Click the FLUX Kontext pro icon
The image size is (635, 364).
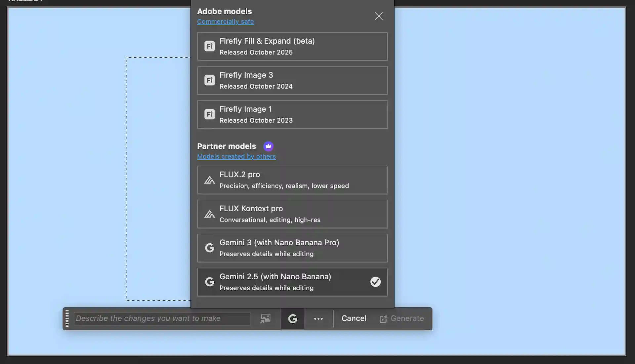click(209, 214)
